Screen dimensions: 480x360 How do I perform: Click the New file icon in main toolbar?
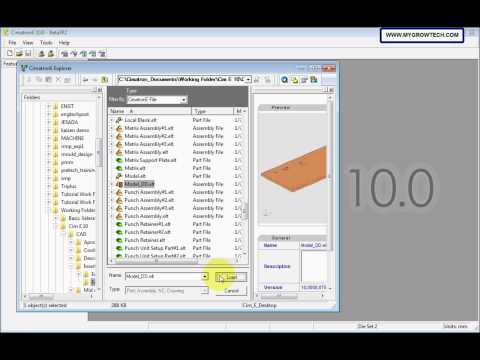coord(10,53)
